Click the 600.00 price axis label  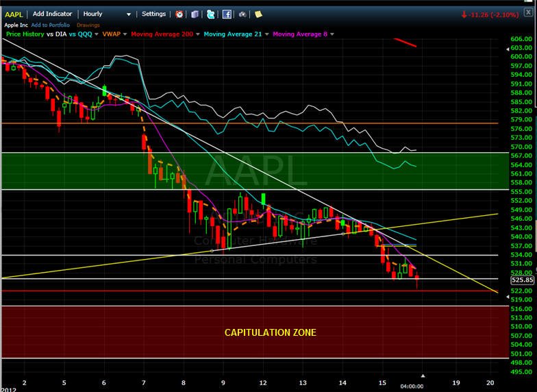(522, 57)
